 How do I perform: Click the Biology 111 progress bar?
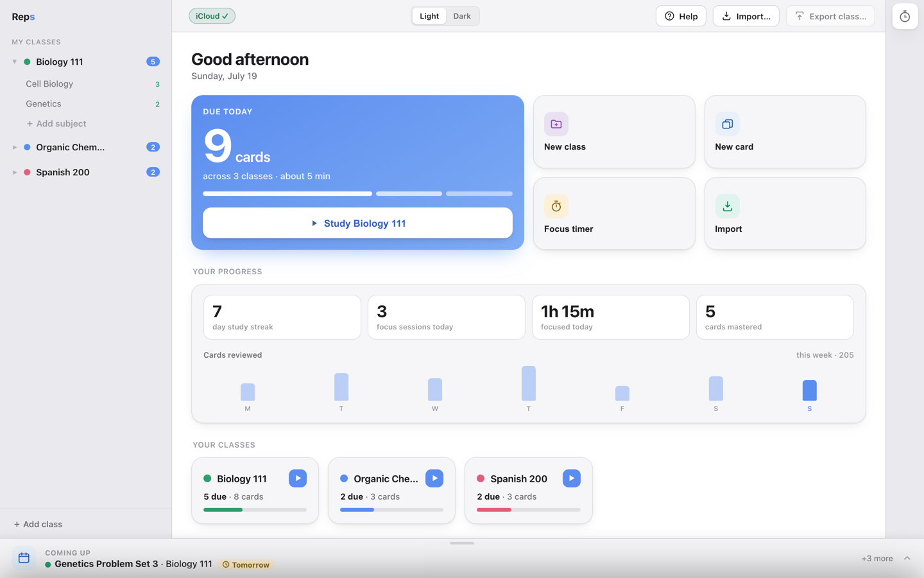click(255, 510)
